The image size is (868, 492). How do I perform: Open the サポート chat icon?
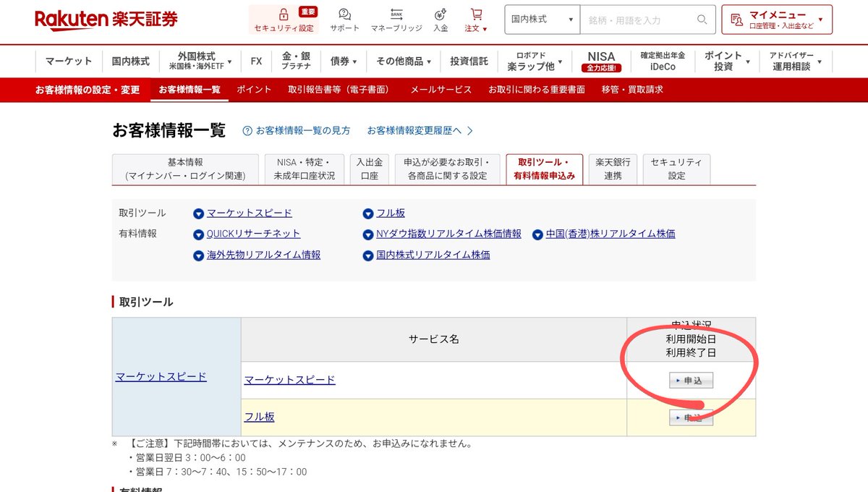tap(344, 14)
